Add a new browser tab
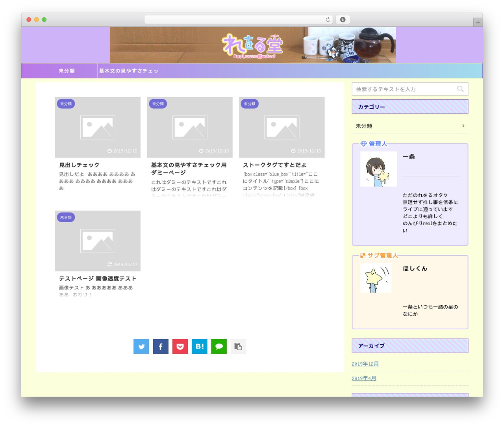 pyautogui.click(x=478, y=22)
